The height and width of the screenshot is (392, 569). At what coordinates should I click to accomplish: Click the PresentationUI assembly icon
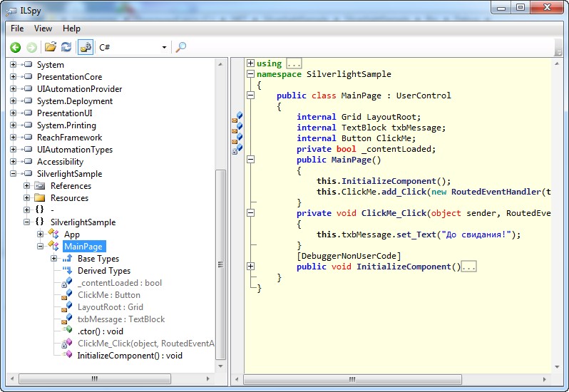click(28, 113)
